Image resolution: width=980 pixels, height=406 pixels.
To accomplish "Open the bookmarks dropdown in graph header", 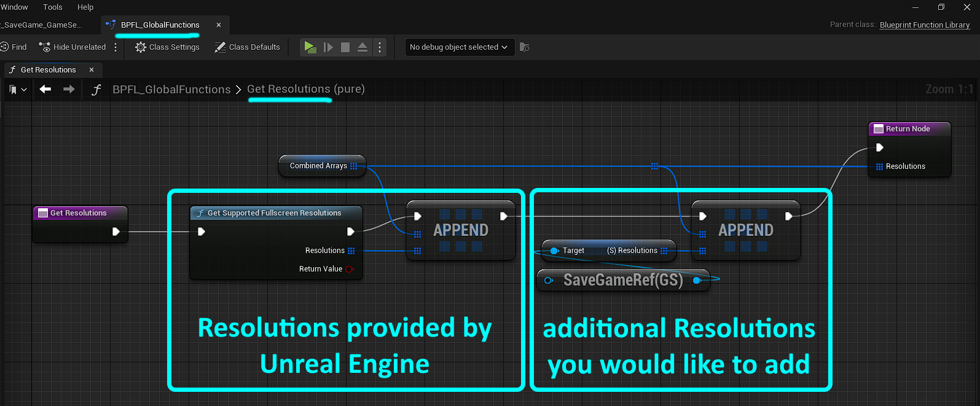I will click(x=18, y=90).
